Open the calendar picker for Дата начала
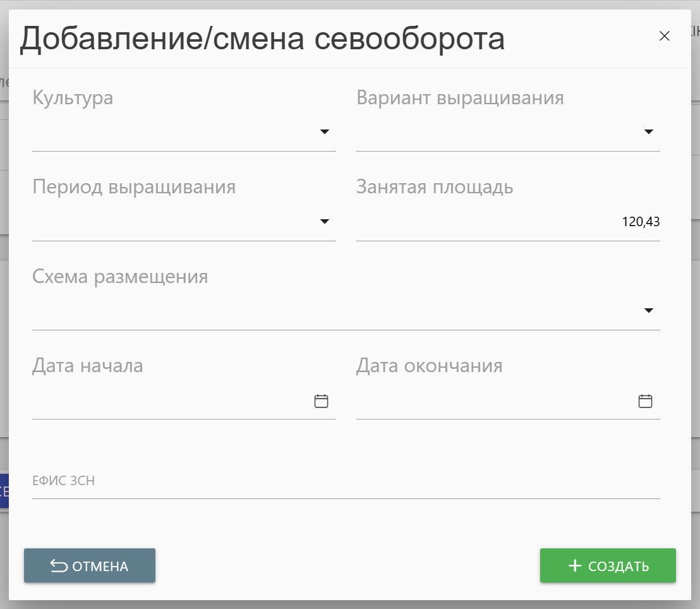This screenshot has width=700, height=609. pos(322,401)
